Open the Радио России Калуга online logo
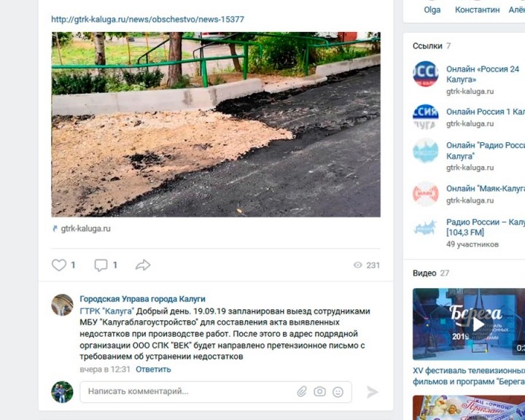Image resolution: width=525 pixels, height=420 pixels. [x=426, y=151]
